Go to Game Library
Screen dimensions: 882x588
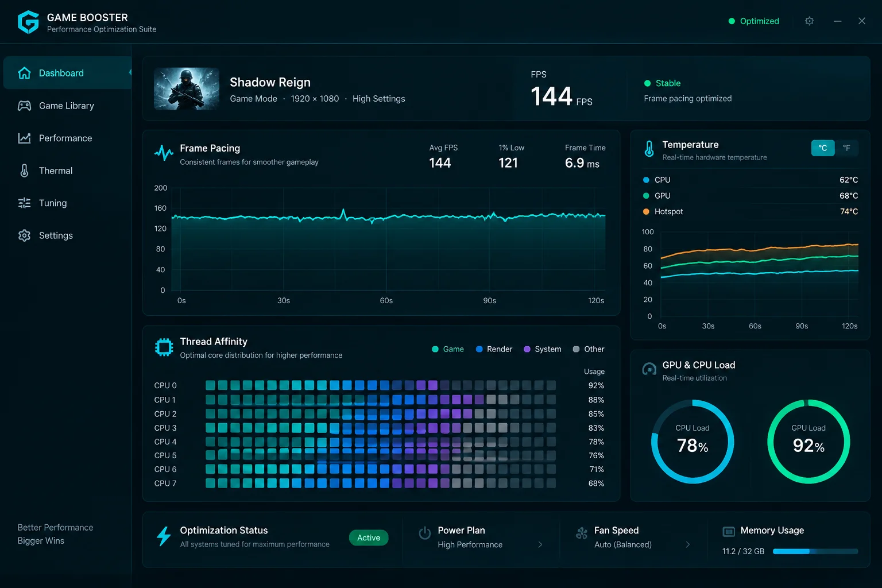[x=67, y=106]
